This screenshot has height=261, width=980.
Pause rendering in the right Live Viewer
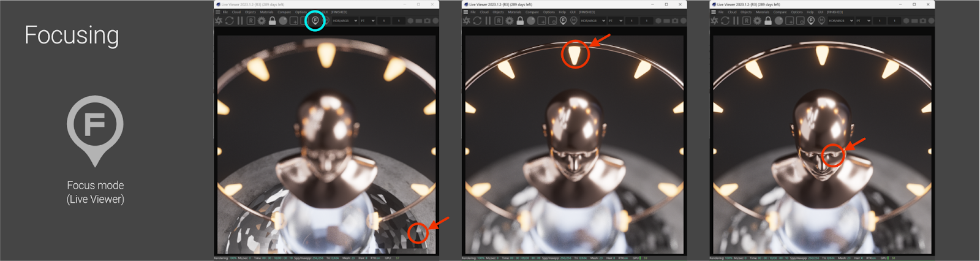736,21
